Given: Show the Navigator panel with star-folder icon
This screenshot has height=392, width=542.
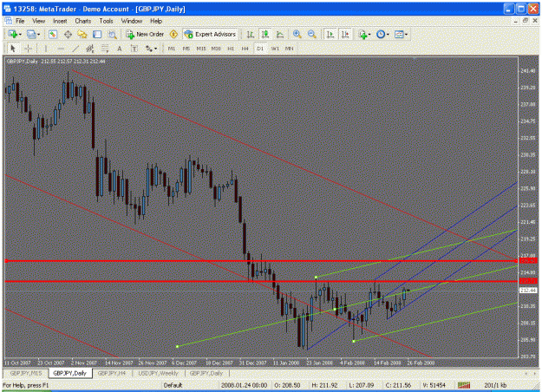Looking at the screenshot, I should 82,34.
